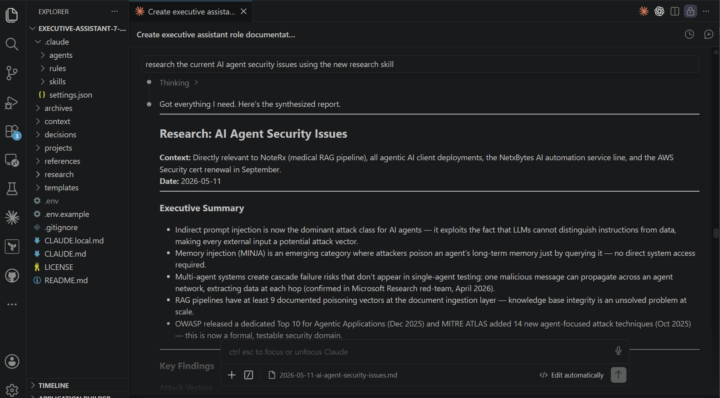Expand the research folder
The height and width of the screenshot is (398, 720).
tap(77, 174)
